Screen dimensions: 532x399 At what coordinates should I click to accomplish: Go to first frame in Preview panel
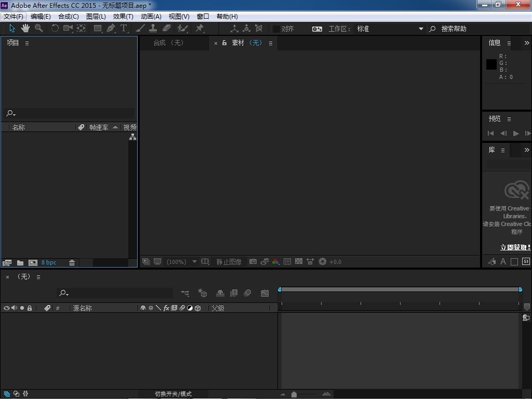click(490, 134)
